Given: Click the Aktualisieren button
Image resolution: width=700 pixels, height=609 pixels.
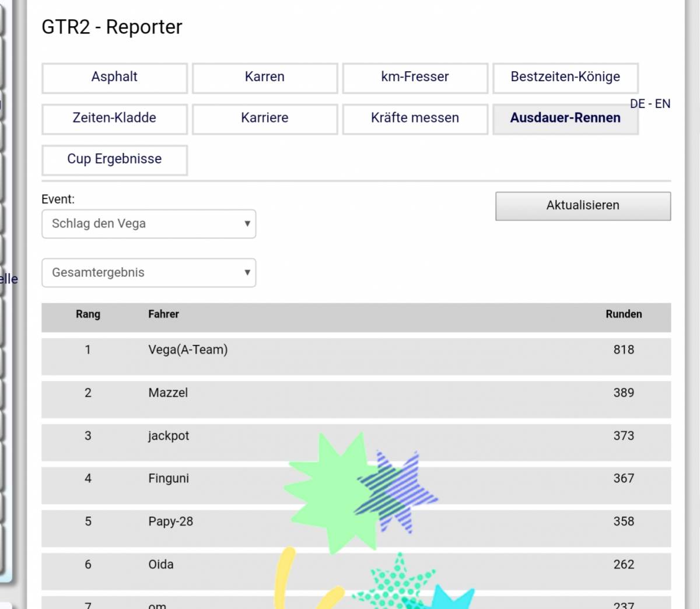Looking at the screenshot, I should click(583, 206).
